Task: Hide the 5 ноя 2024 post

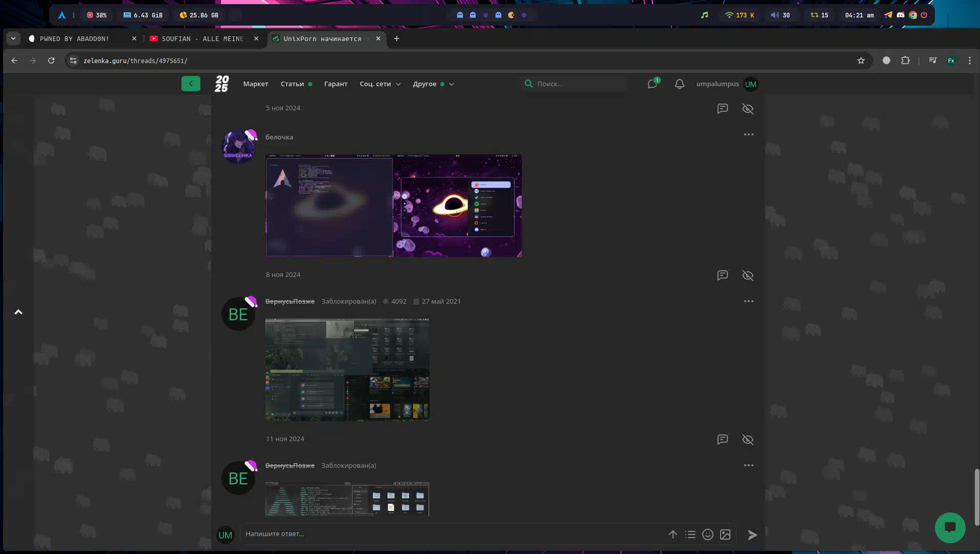Action: click(748, 109)
